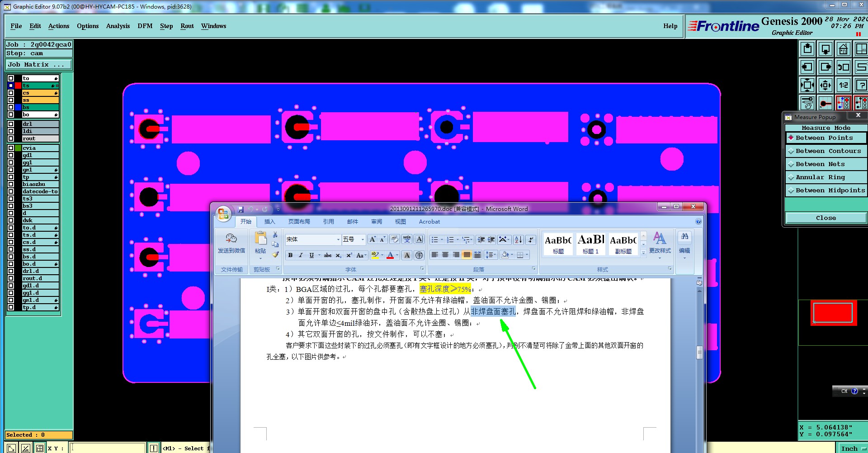Viewport: 868px width, 453px height.
Task: Toggle the checkbox for layer 'to'
Action: click(11, 78)
